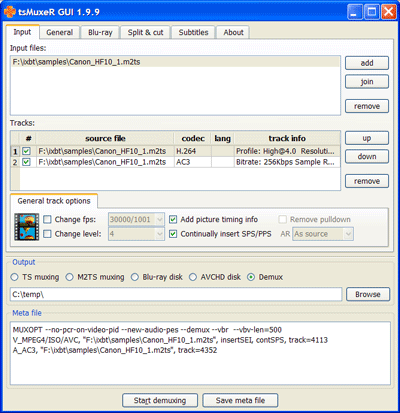Minimize the tsMuxeR GUI window
This screenshot has width=400, height=413.
tap(355, 12)
